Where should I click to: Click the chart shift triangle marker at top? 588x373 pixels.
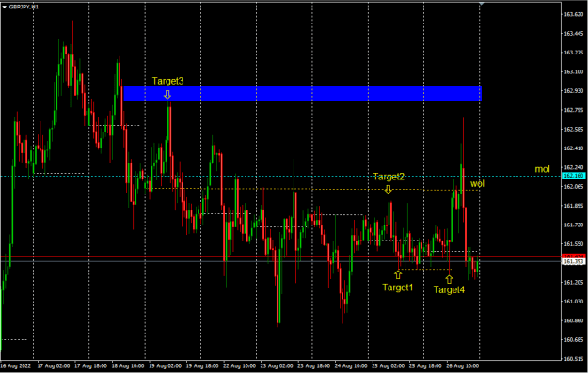click(x=481, y=4)
